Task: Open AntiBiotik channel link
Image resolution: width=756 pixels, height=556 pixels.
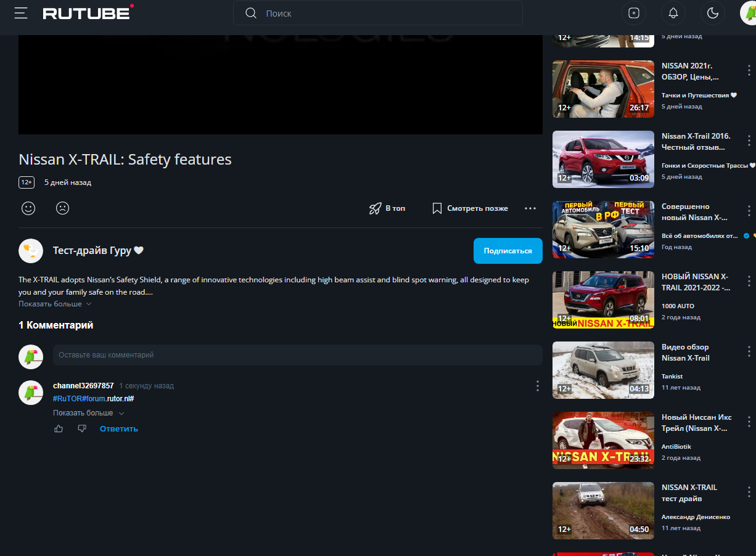Action: click(676, 447)
